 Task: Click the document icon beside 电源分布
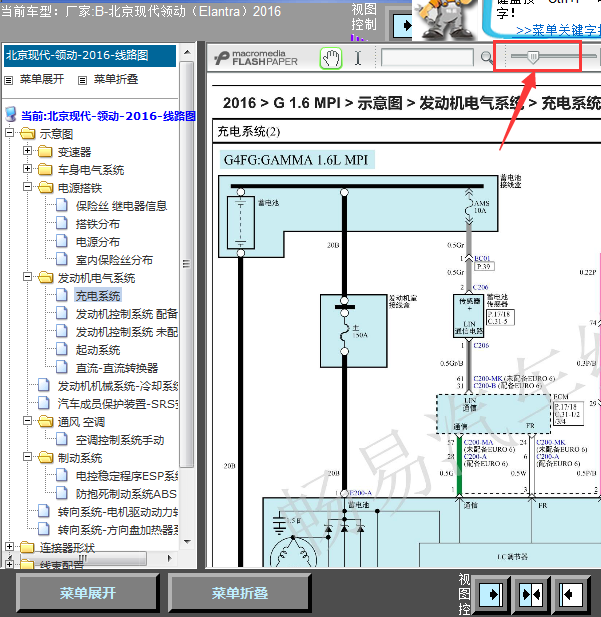pos(62,241)
